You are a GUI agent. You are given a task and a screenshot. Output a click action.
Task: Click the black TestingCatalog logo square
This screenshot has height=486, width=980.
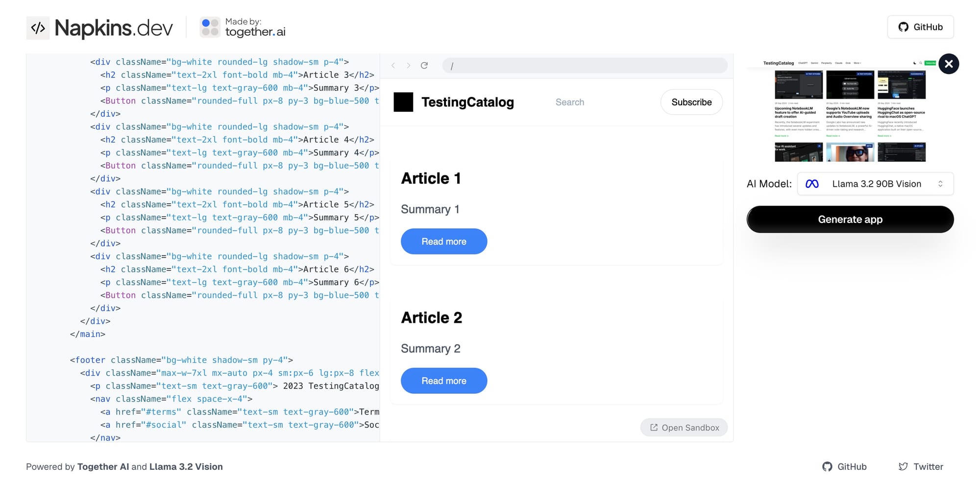[403, 102]
